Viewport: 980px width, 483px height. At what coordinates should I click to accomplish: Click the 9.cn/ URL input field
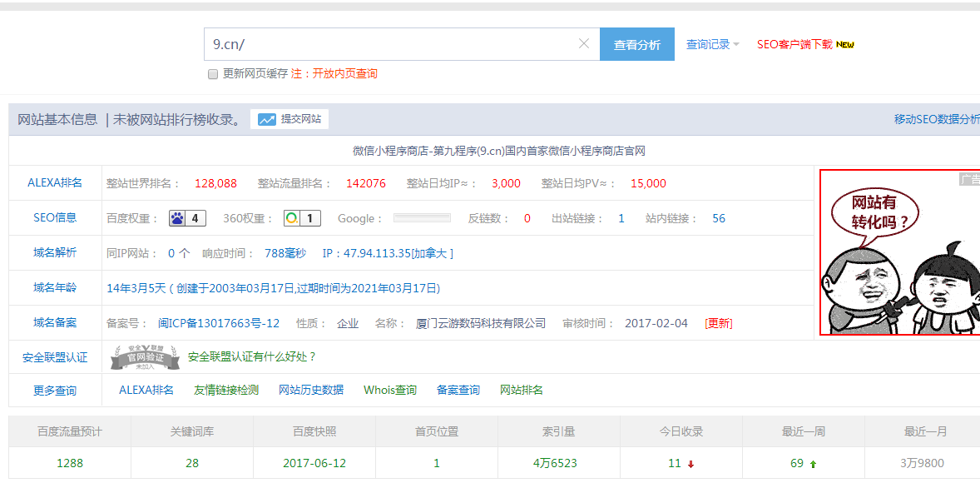(x=391, y=44)
